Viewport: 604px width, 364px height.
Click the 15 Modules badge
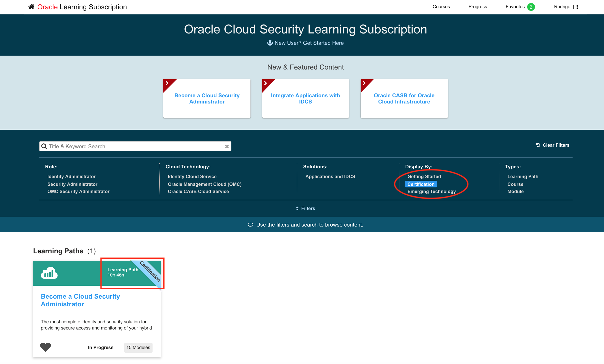tap(138, 348)
